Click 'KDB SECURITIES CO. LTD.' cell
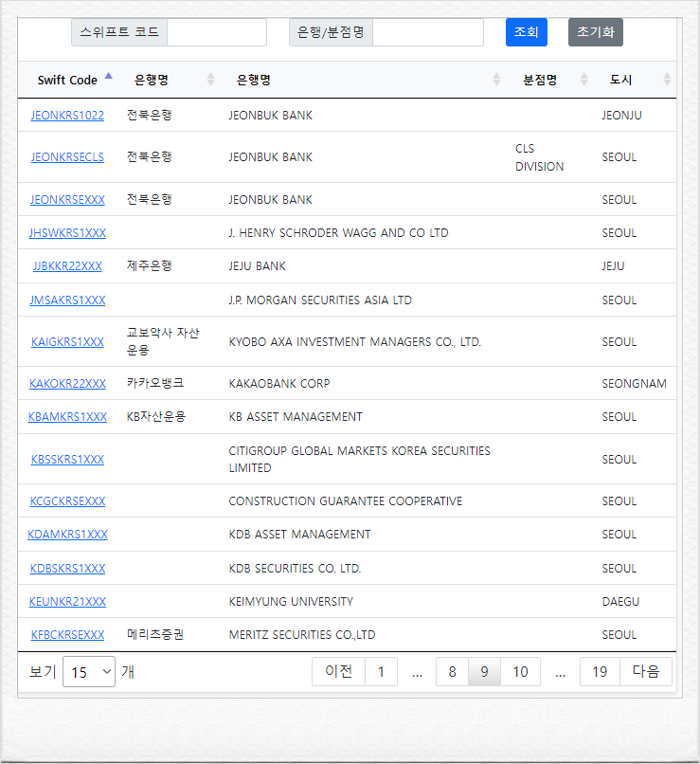This screenshot has height=764, width=700. point(295,569)
